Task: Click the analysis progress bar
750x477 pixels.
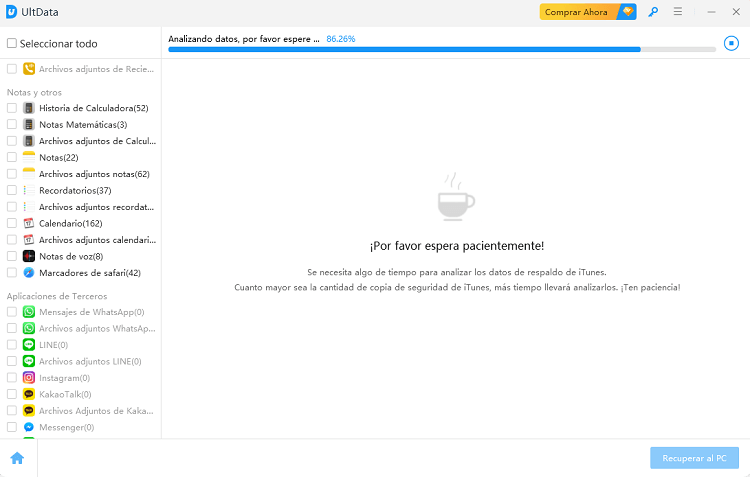Action: (441, 49)
